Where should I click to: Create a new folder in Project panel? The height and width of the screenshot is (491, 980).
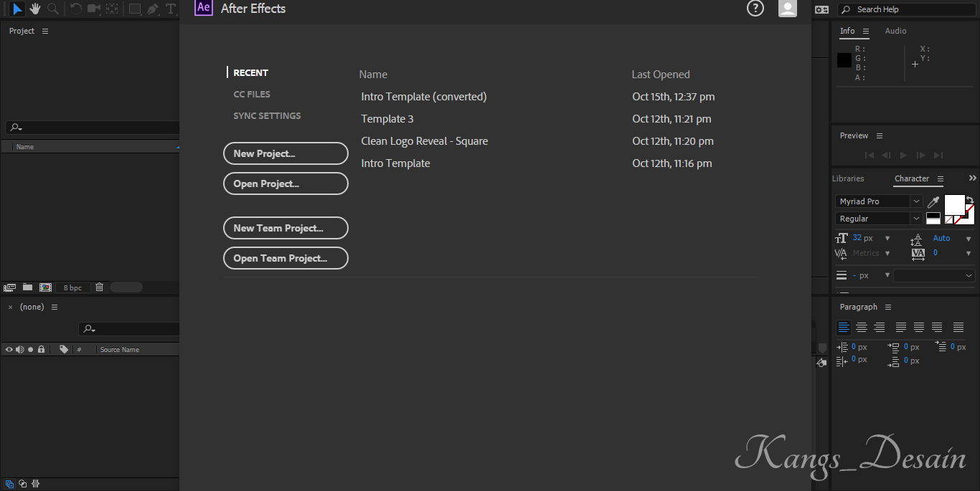click(x=27, y=287)
